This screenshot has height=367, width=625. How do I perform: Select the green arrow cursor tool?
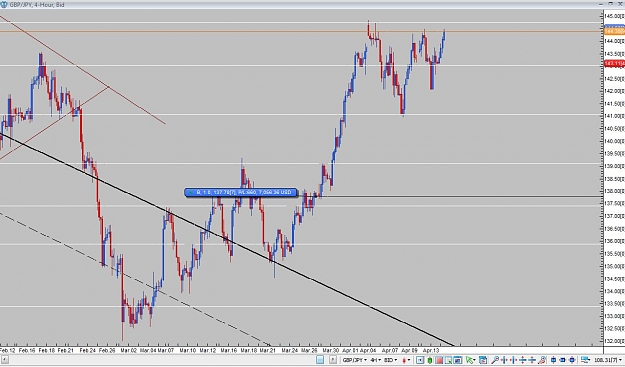469,360
